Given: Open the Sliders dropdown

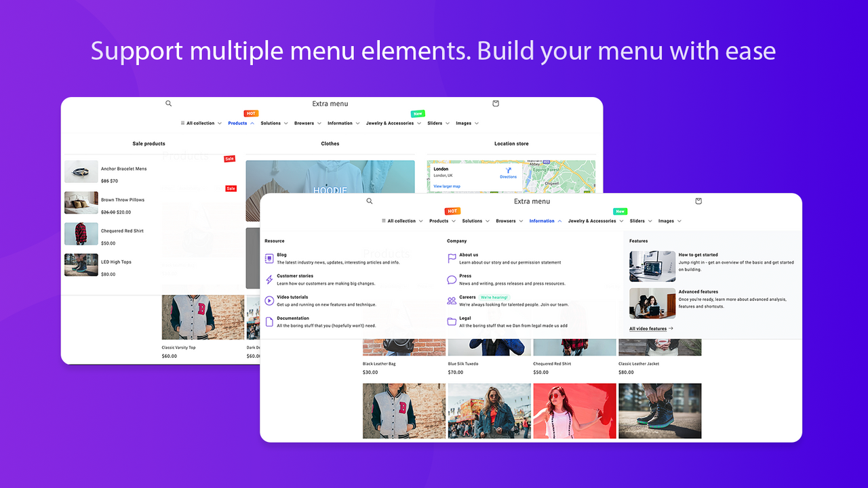Looking at the screenshot, I should click(x=637, y=220).
